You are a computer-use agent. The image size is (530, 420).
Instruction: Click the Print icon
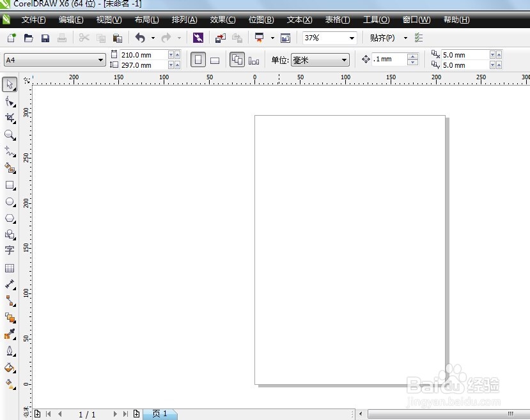point(62,38)
